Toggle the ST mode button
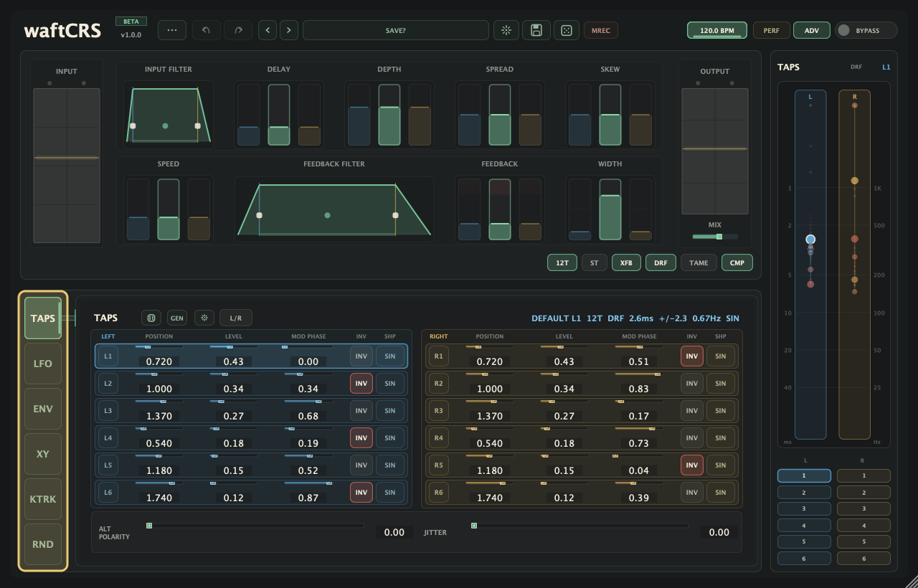The width and height of the screenshot is (918, 588). tap(595, 263)
